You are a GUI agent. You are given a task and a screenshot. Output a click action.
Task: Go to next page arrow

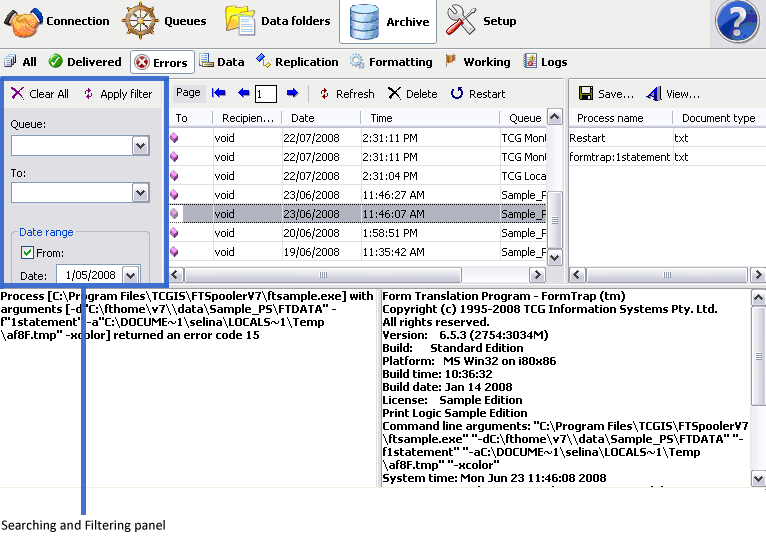292,93
